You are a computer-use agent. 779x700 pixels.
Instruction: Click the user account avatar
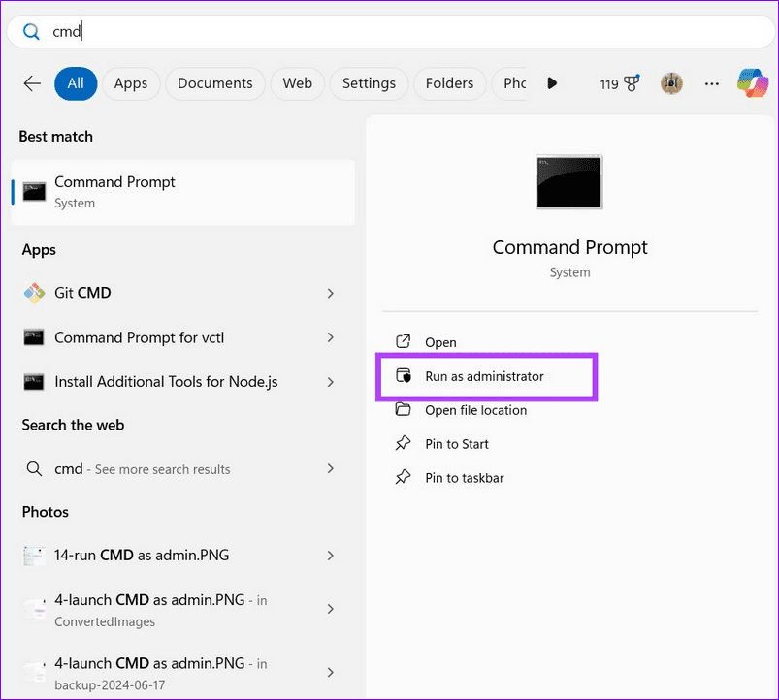(x=670, y=83)
